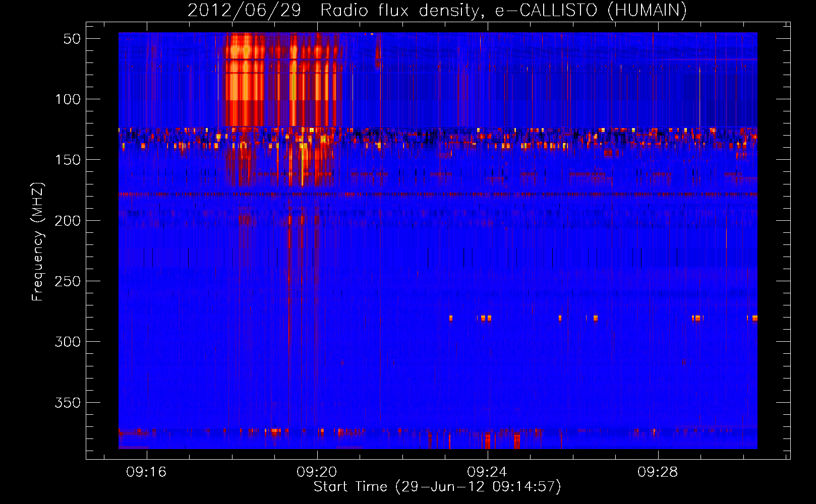Click the 09:24 time tick label

[487, 472]
